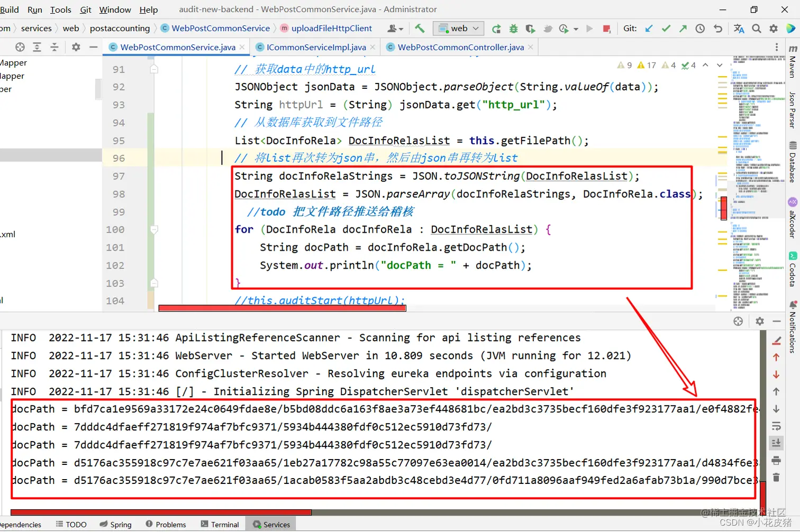Viewport: 800px width, 532px height.
Task: Update project via Git blue arrow
Action: 649,29
